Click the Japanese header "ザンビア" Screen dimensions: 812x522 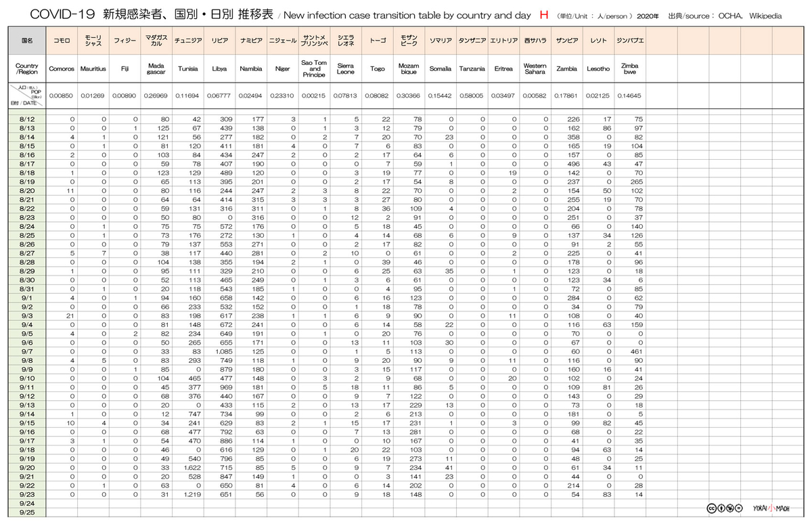pos(566,41)
